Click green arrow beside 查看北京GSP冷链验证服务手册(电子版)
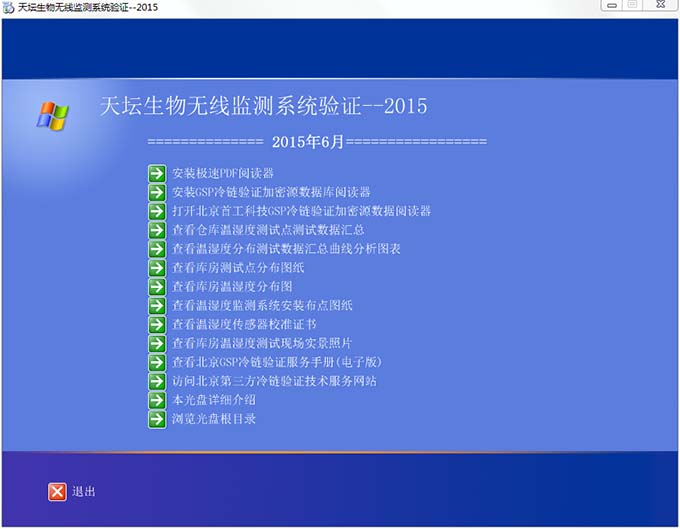Viewport: 680px width, 529px height. [157, 362]
